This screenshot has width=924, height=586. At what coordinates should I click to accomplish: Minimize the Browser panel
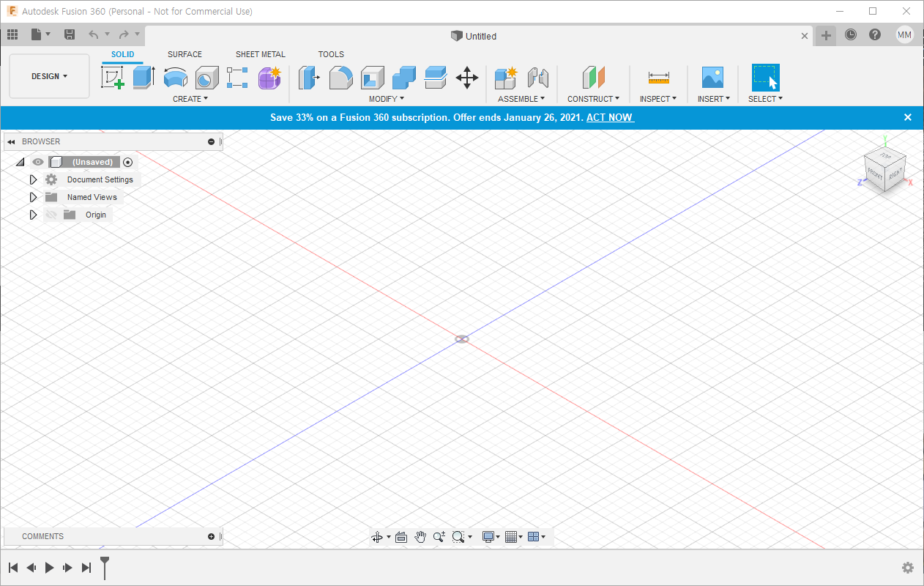212,141
